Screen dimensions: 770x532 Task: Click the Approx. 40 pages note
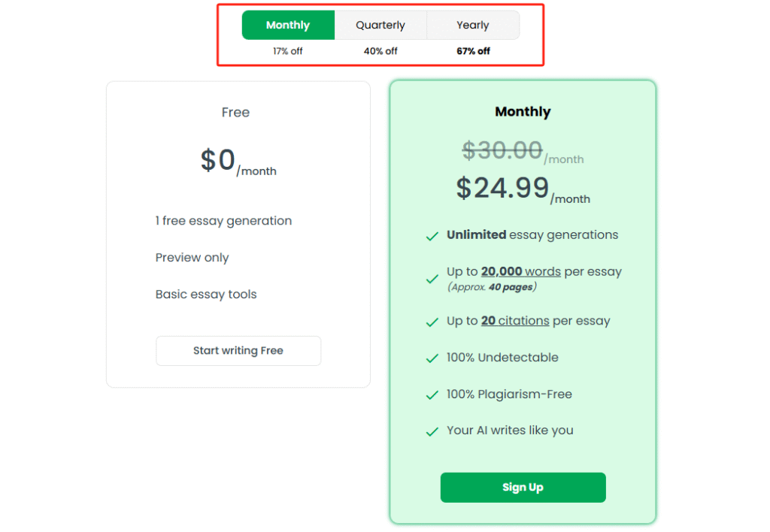(492, 287)
